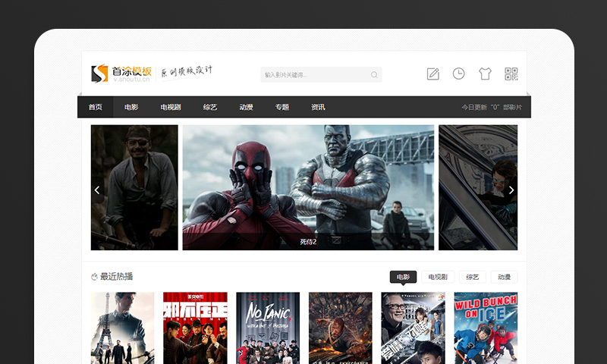Go to 动漫 in the navigation bar
This screenshot has width=607, height=364.
[x=246, y=107]
